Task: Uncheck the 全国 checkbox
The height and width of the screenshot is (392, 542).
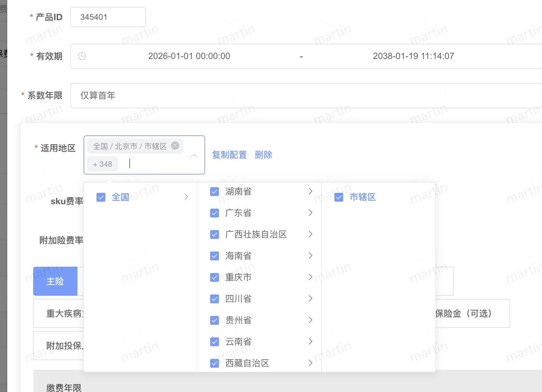Action: [x=101, y=197]
